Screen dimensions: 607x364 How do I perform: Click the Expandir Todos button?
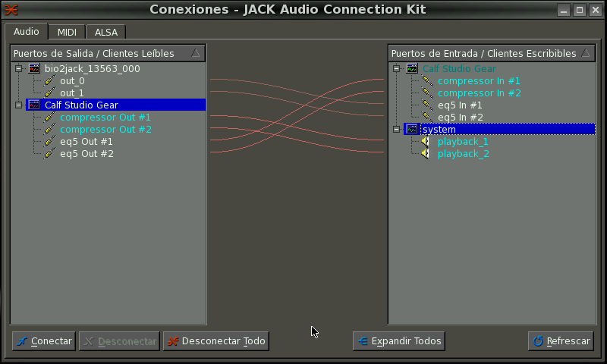tap(399, 340)
